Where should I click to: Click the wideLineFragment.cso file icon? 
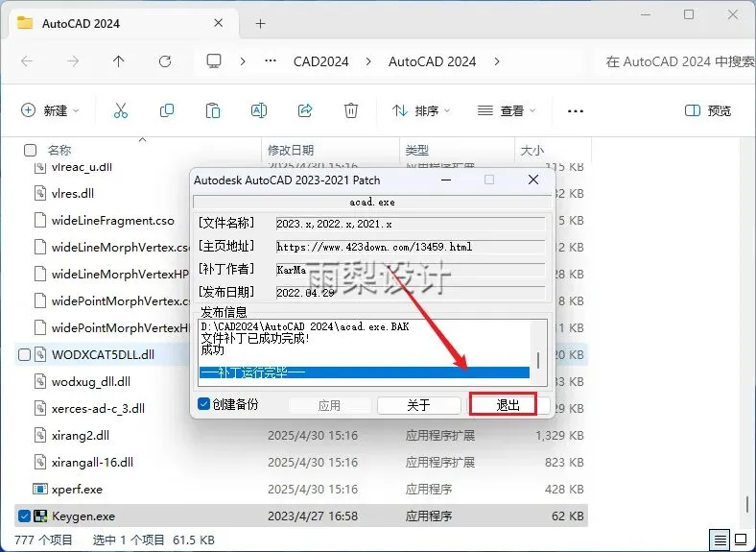click(40, 220)
